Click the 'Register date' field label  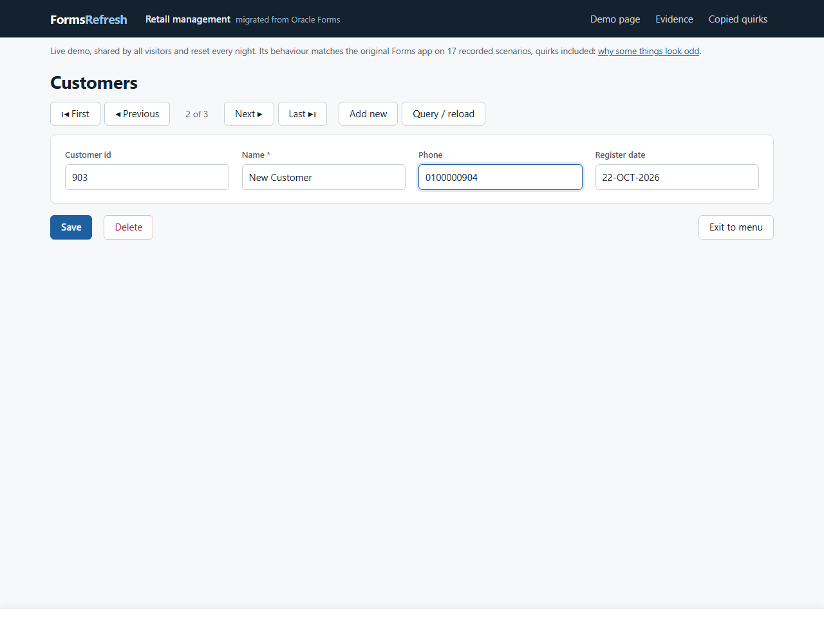(x=620, y=155)
